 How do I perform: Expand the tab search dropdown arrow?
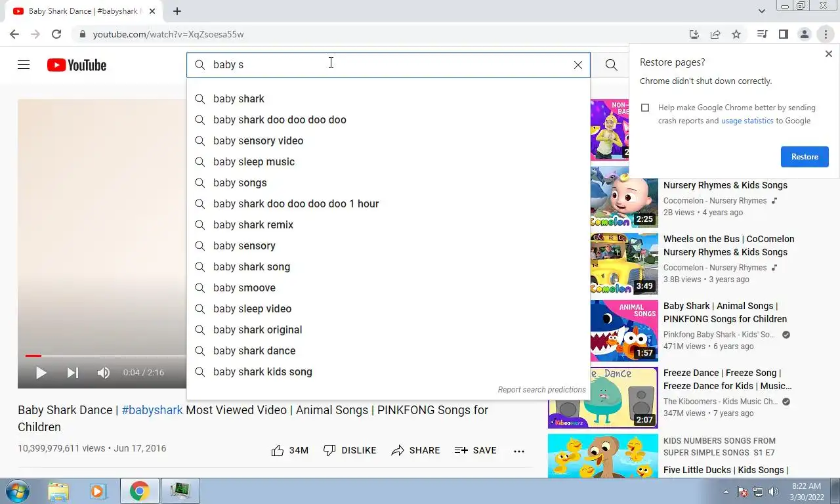762,11
